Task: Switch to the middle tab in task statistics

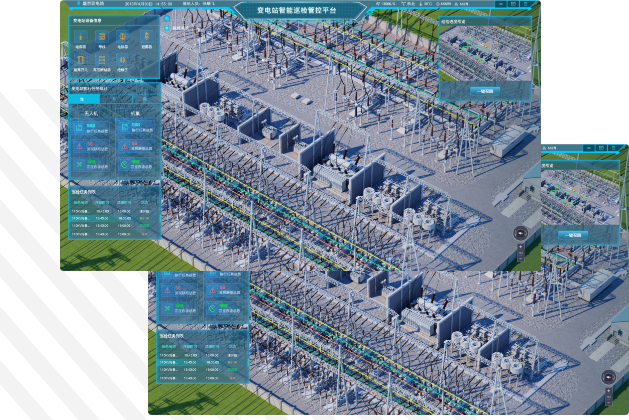Action: 111,98
